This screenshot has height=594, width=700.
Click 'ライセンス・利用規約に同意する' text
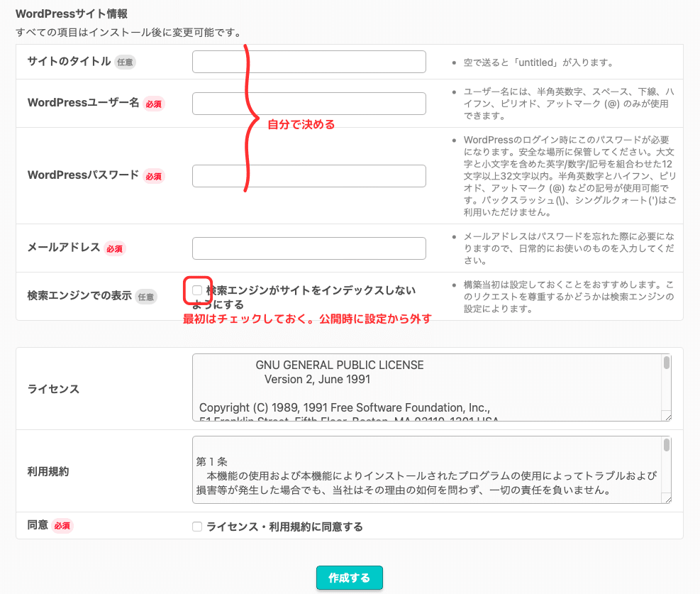tap(284, 527)
